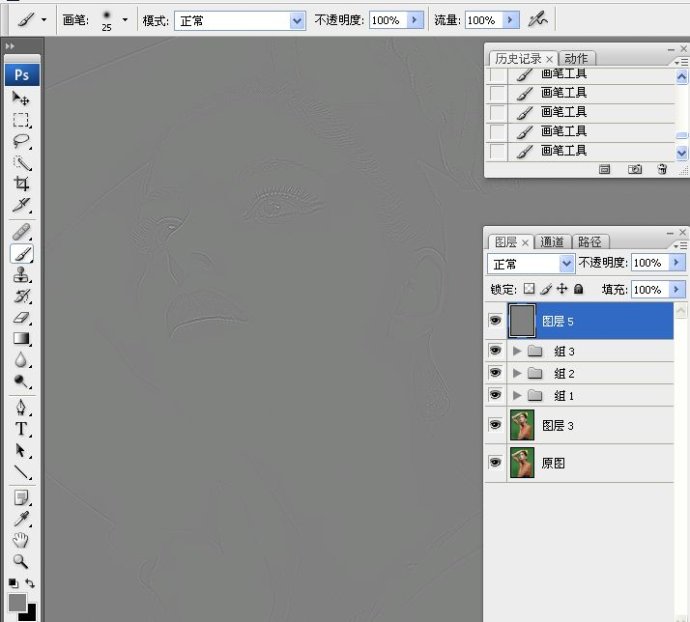The height and width of the screenshot is (622, 690).
Task: Select the Brush tool in toolbox
Action: click(22, 254)
